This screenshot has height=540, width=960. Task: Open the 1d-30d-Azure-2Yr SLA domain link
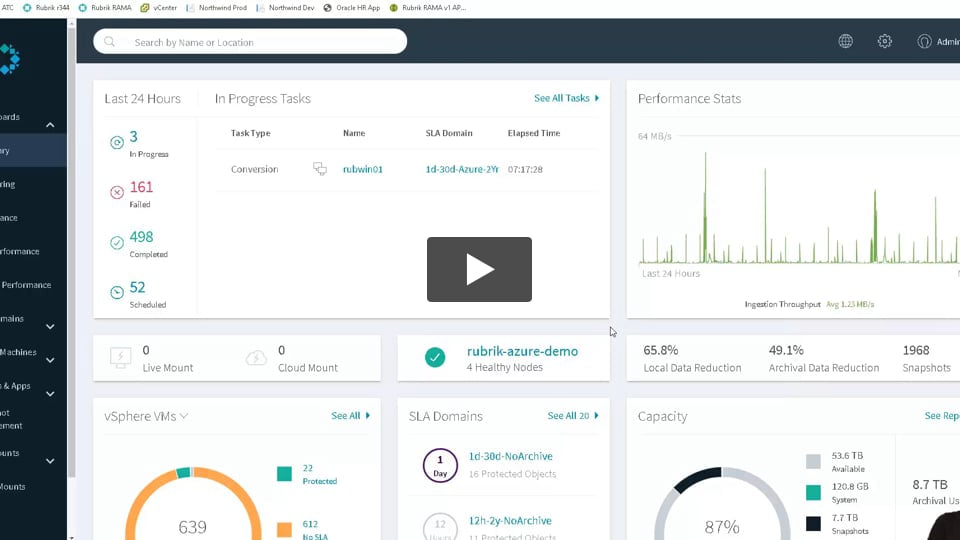coord(462,169)
